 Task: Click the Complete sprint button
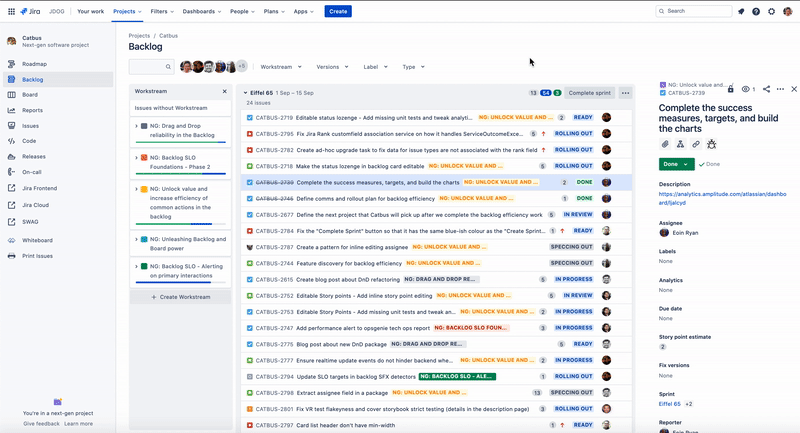589,93
